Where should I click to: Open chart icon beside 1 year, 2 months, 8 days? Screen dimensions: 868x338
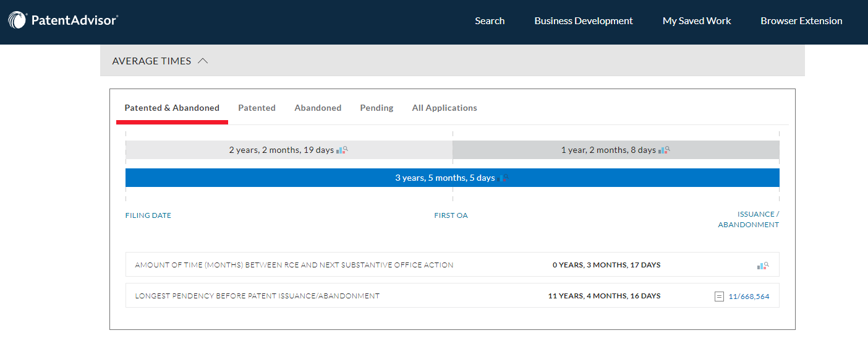pyautogui.click(x=664, y=150)
